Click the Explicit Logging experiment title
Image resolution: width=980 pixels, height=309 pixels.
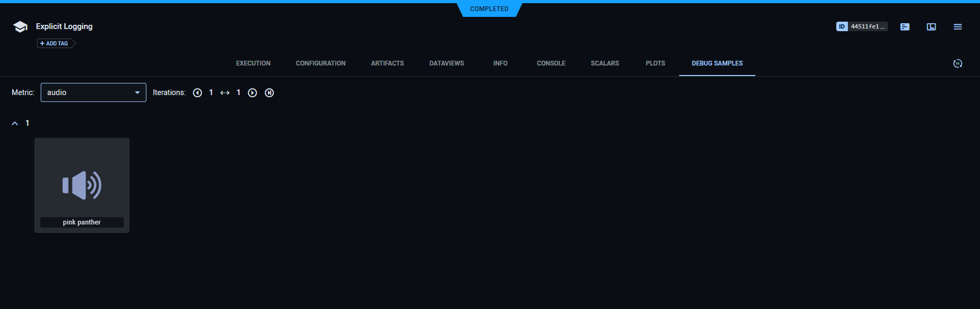64,26
